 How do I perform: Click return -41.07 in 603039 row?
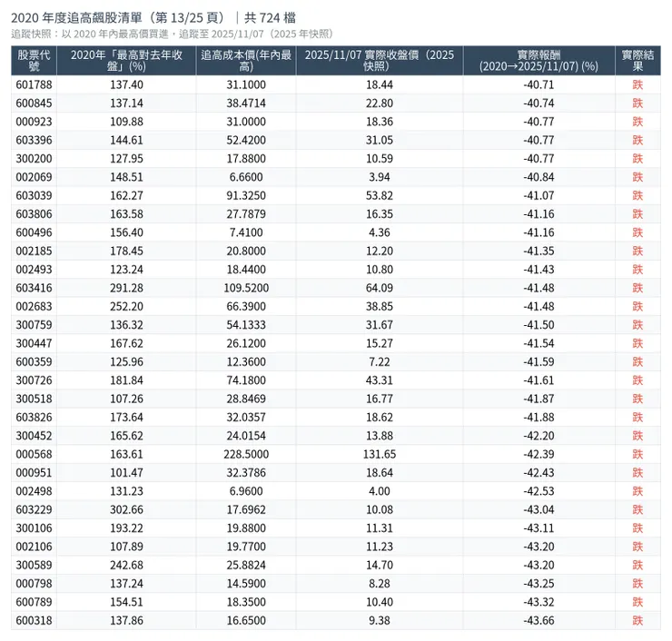coord(539,195)
